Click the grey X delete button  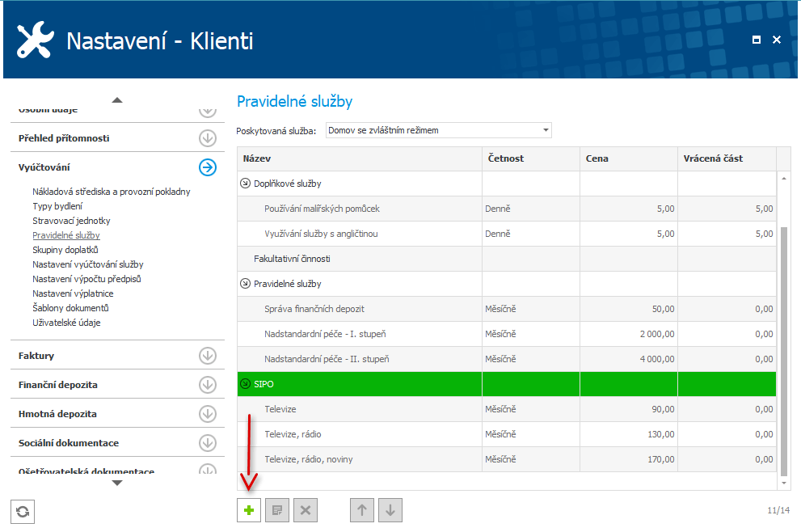(x=306, y=510)
